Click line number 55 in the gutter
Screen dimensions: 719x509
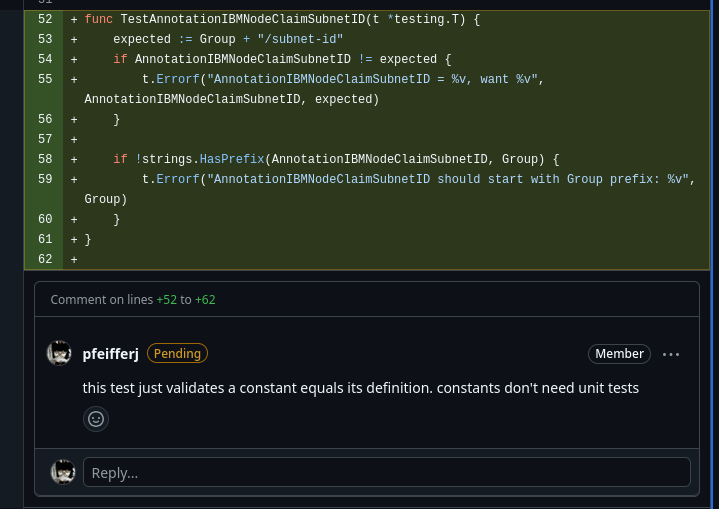click(x=45, y=80)
